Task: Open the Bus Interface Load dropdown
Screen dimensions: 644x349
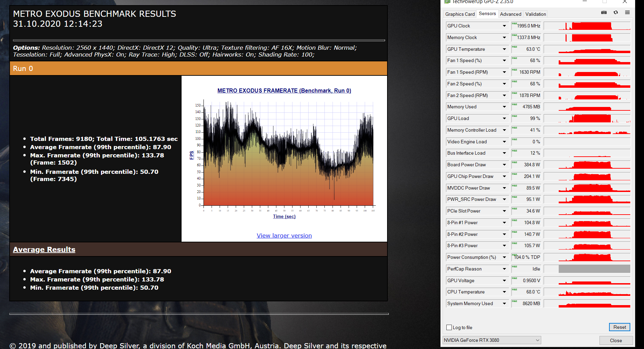Action: pos(504,153)
